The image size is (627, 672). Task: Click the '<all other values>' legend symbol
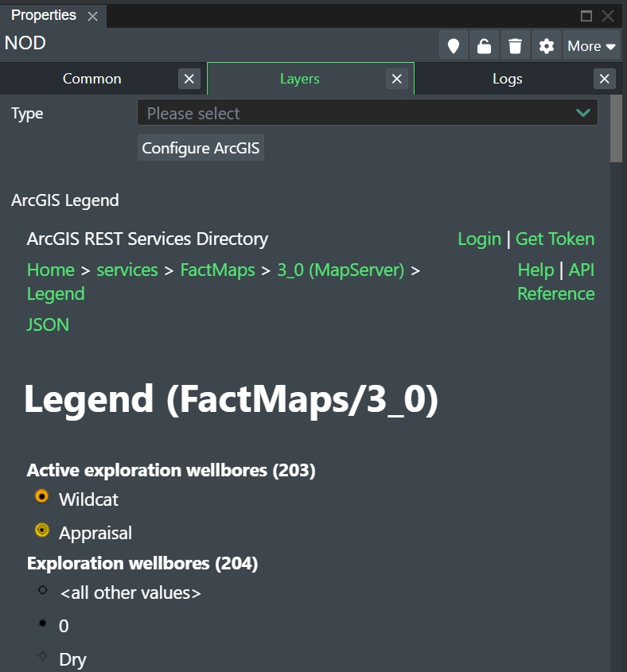[x=42, y=590]
